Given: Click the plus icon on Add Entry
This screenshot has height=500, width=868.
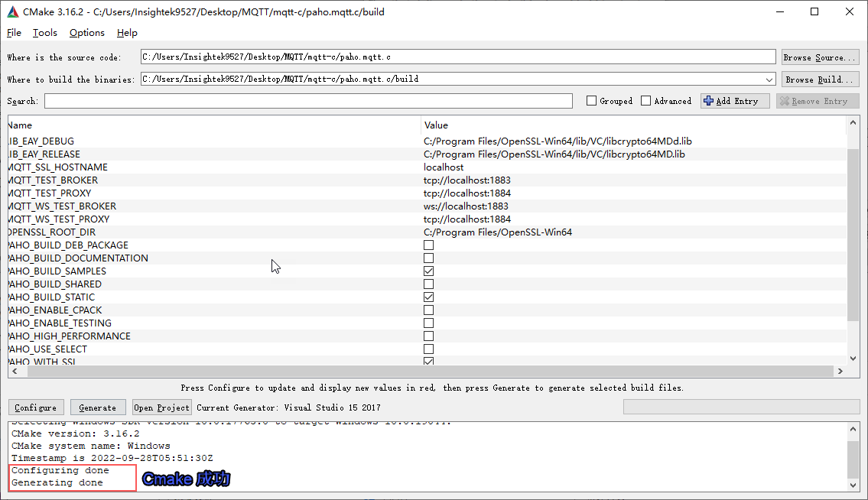Looking at the screenshot, I should (708, 101).
